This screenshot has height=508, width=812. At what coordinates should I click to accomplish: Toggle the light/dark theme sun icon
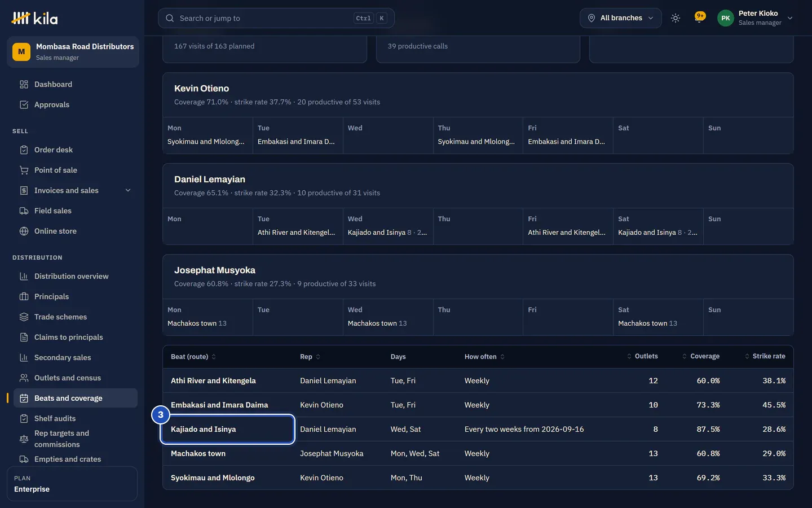click(x=676, y=18)
